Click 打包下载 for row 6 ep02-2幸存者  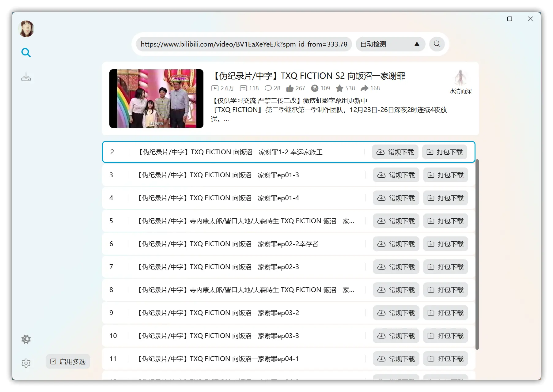[x=445, y=244]
